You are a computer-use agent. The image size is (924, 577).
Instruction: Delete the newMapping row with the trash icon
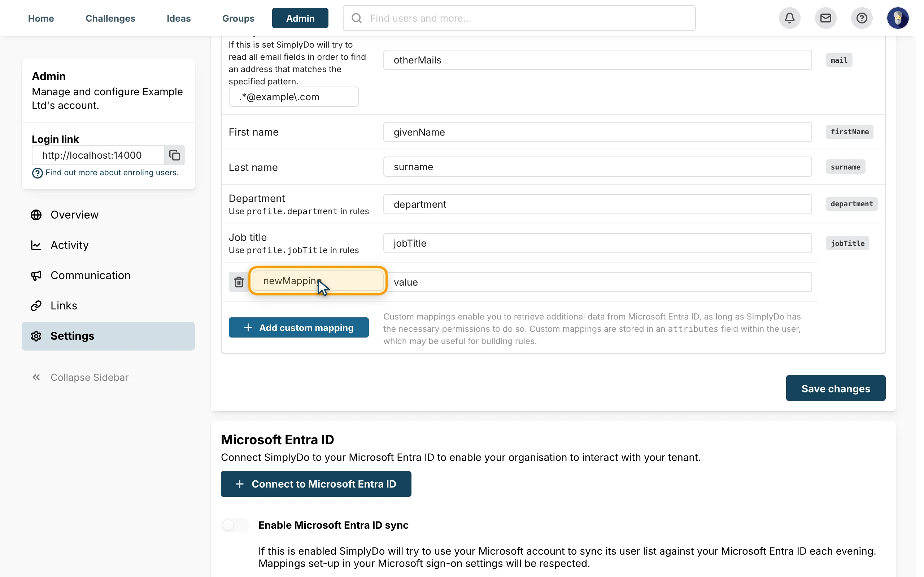point(239,282)
